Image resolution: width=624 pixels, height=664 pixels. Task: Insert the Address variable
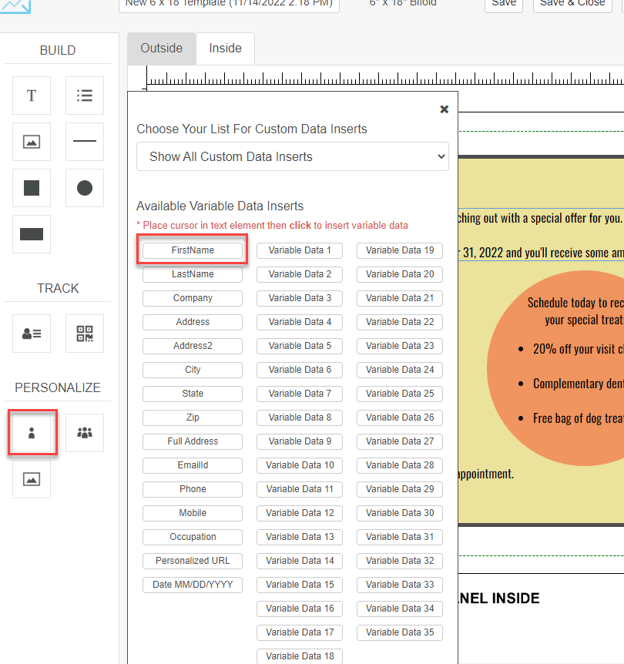(x=193, y=322)
